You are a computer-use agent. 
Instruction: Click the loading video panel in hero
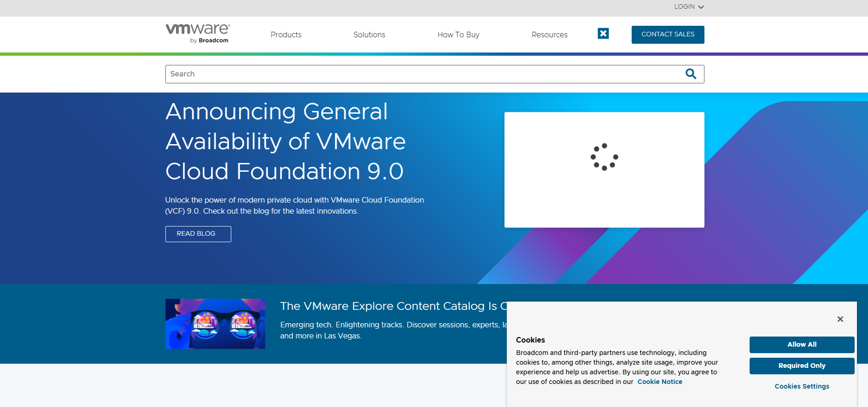coord(604,170)
